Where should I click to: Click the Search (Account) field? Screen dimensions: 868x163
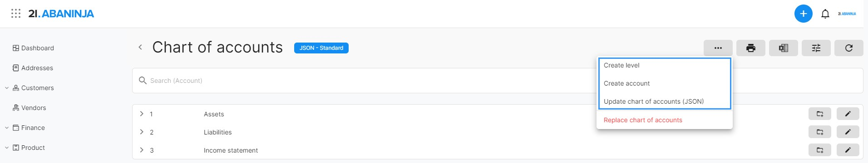click(x=363, y=81)
